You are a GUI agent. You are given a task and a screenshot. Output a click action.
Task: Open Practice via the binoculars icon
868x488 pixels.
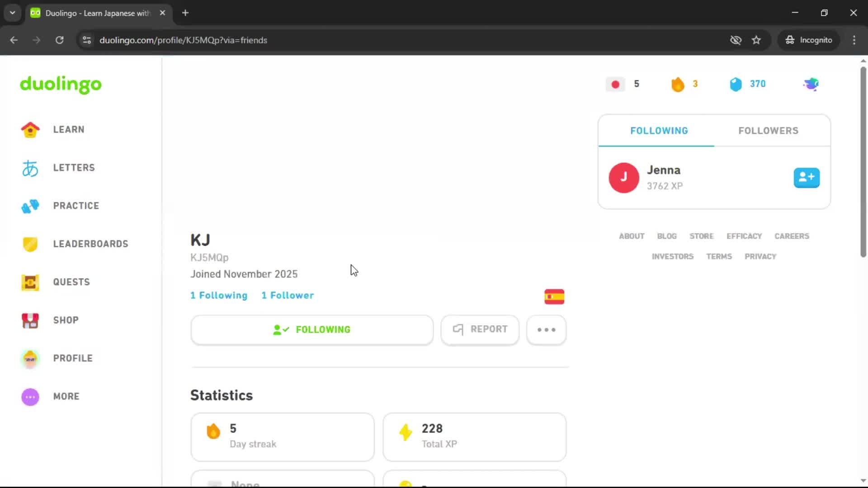click(30, 206)
